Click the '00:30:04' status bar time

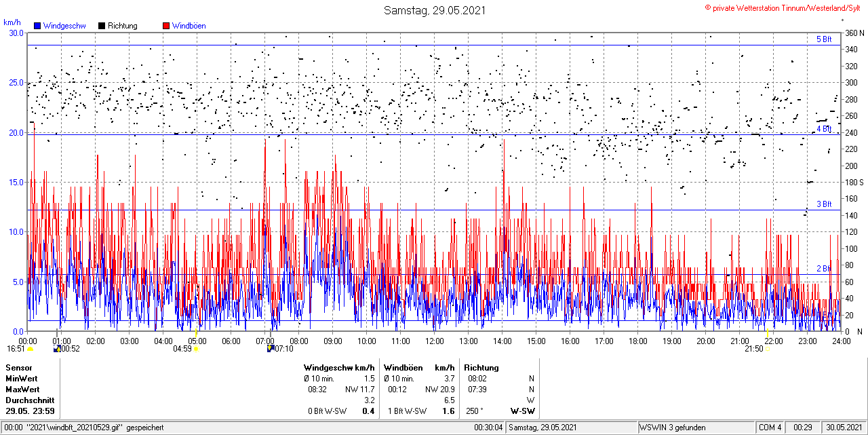(x=488, y=428)
